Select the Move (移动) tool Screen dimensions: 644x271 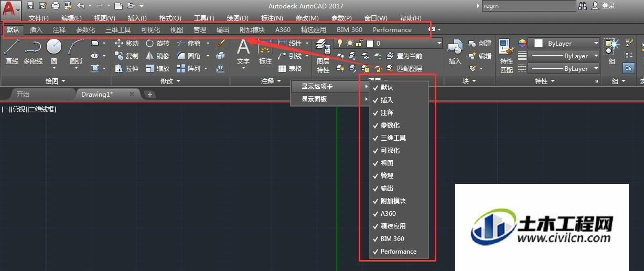point(126,44)
